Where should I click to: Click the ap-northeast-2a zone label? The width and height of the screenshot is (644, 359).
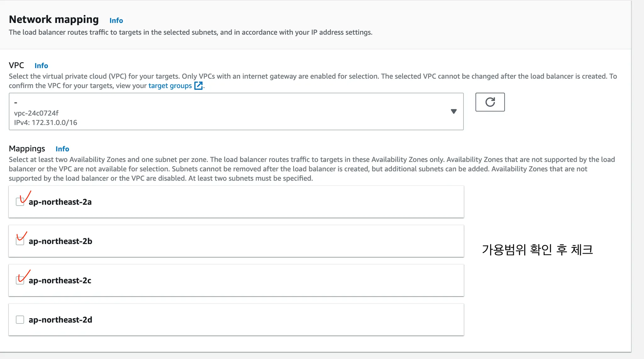pyautogui.click(x=60, y=202)
